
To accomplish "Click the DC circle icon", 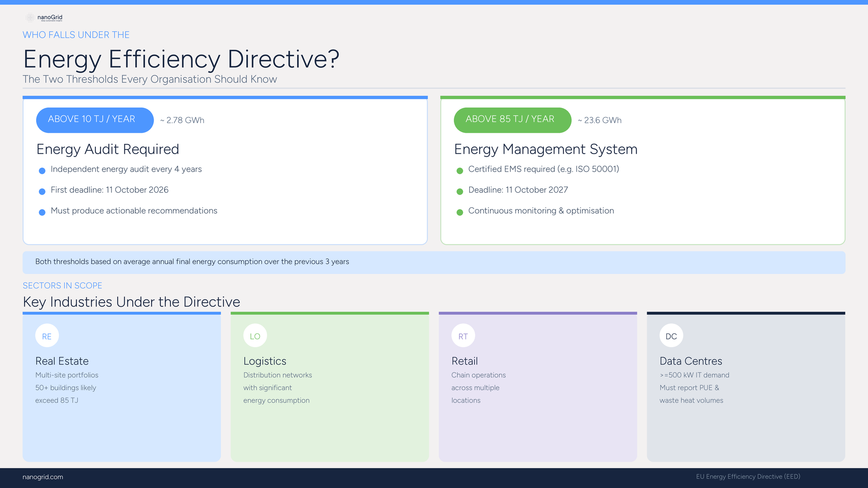I will click(671, 336).
